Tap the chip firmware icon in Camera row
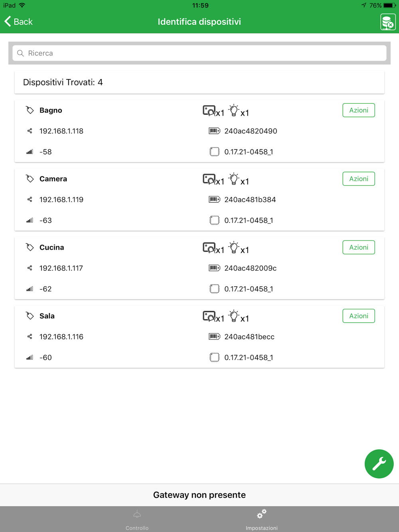This screenshot has height=532, width=399. [214, 220]
